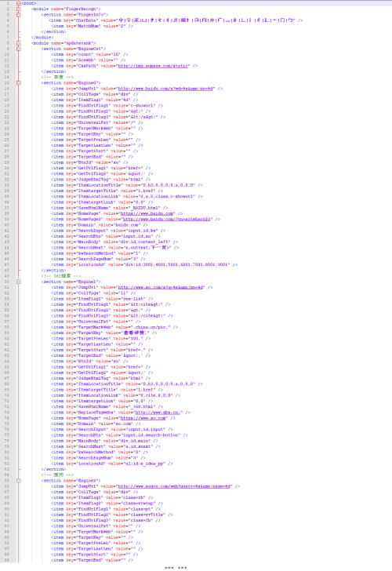The height and width of the screenshot is (571, 392).
Task: Click the AceWeb key text
Action: click(x=86, y=60)
